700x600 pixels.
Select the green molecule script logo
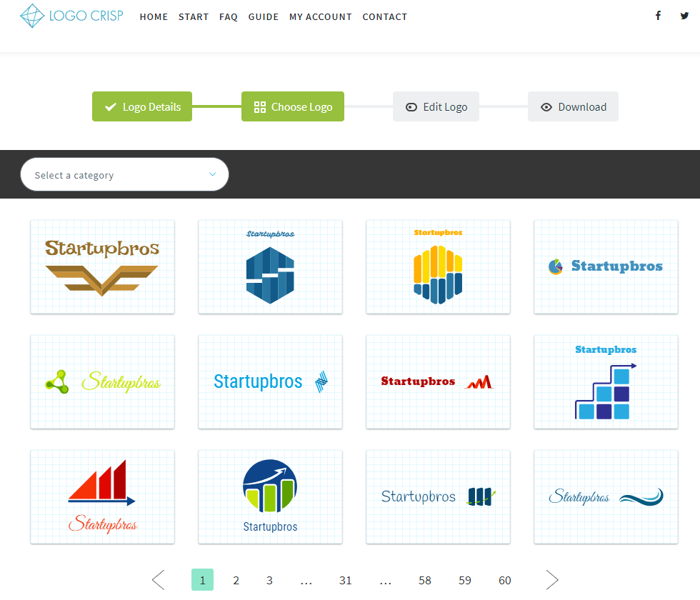coord(102,382)
